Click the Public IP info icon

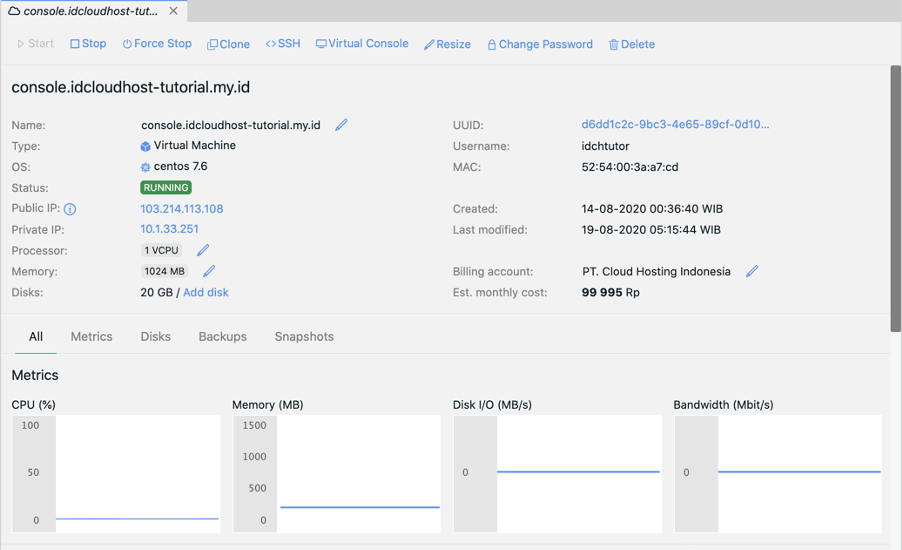[70, 209]
